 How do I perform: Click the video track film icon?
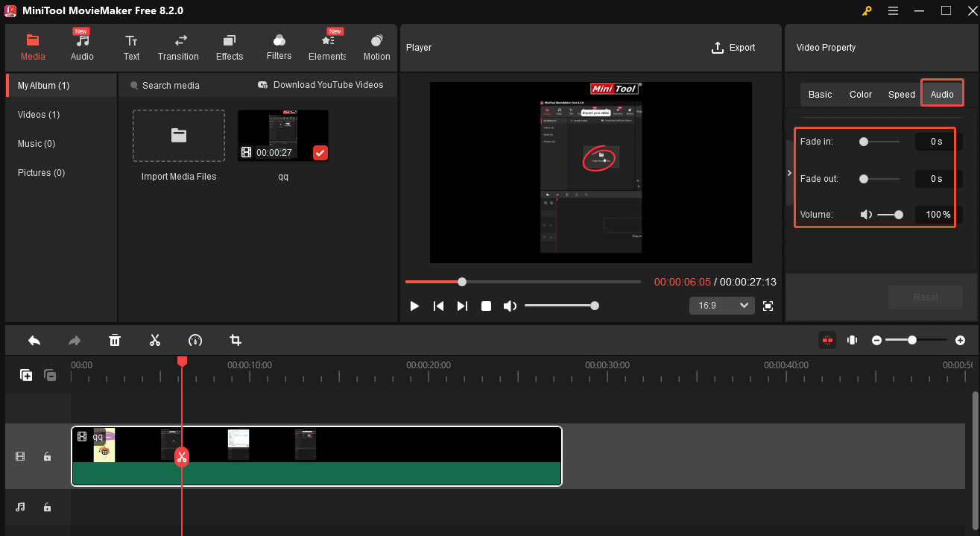tap(20, 456)
